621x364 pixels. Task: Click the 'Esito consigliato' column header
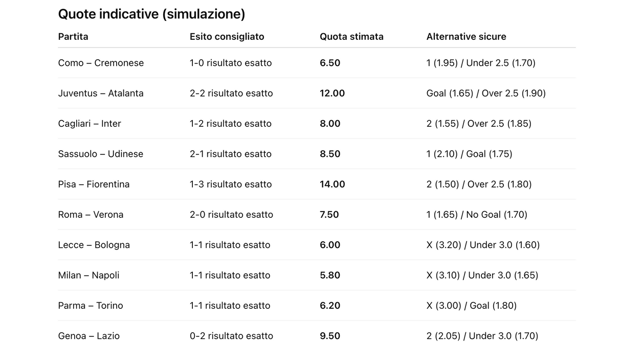(x=227, y=37)
